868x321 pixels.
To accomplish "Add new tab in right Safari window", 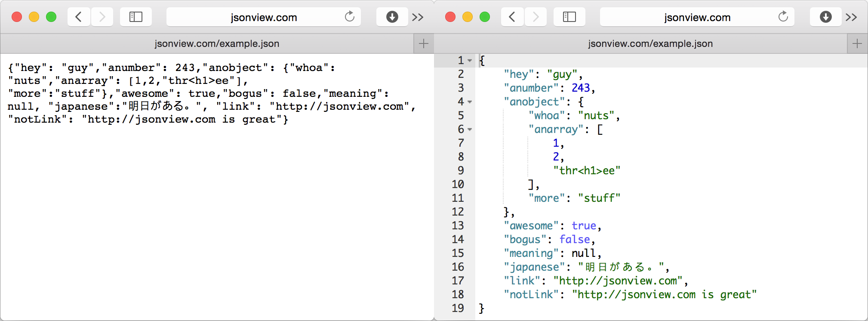I will [x=857, y=43].
